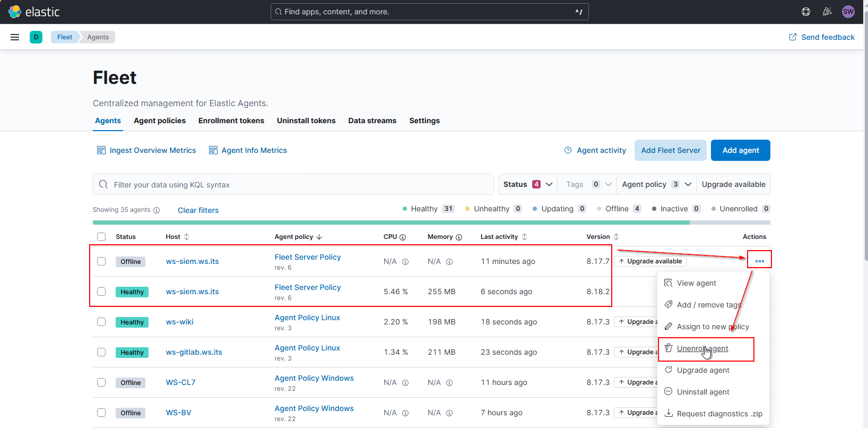Click the Uninstall agent minus-circle icon
The height and width of the screenshot is (428, 868).
(x=669, y=391)
